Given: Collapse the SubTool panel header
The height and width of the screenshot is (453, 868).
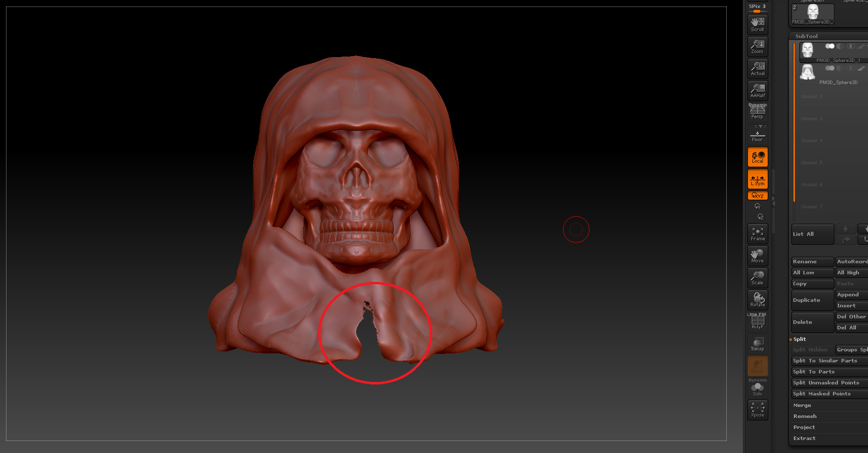Looking at the screenshot, I should [806, 36].
